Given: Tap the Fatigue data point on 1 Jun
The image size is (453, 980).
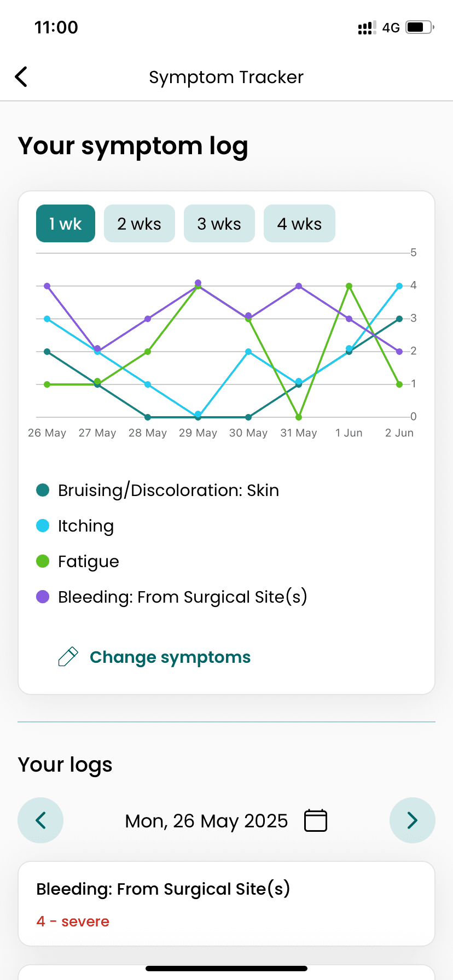Looking at the screenshot, I should tap(349, 286).
